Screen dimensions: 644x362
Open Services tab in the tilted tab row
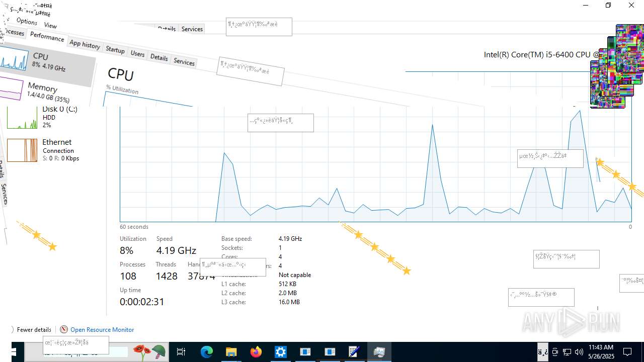(x=184, y=62)
